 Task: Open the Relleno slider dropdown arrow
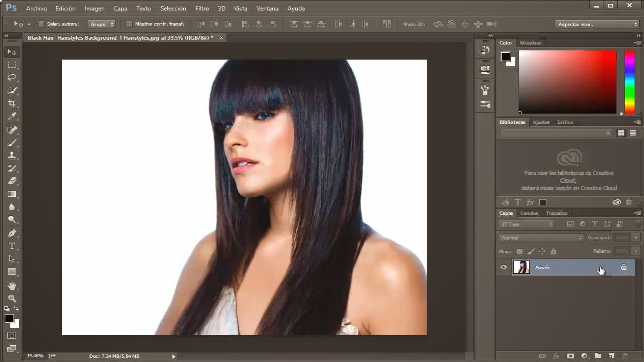[636, 251]
